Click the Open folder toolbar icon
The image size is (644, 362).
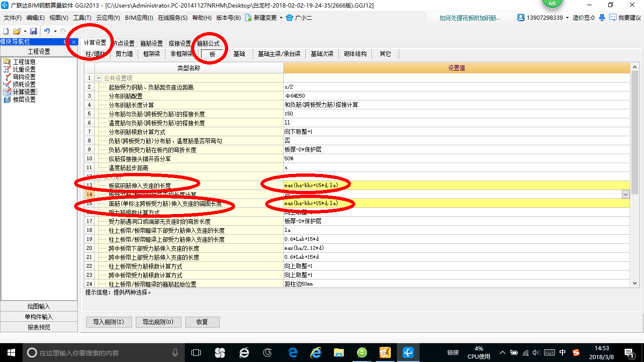point(17,31)
